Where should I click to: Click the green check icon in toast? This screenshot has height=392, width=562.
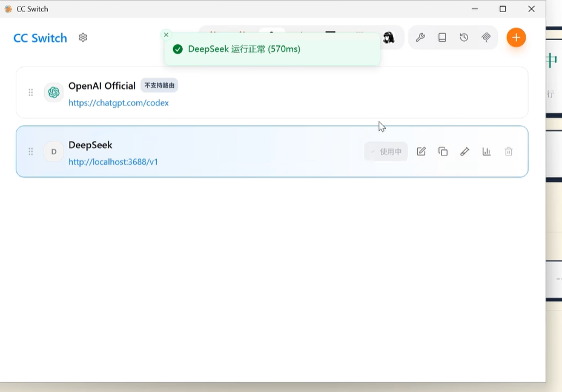click(178, 49)
